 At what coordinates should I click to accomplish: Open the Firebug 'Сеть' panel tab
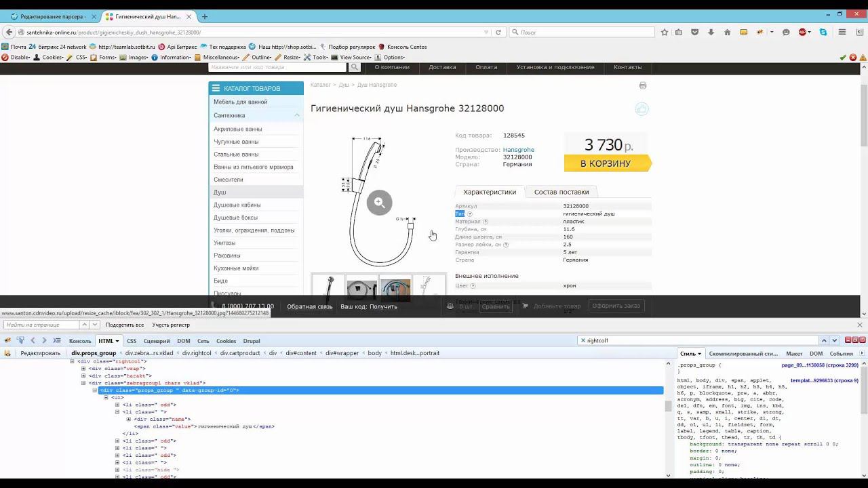(x=203, y=341)
